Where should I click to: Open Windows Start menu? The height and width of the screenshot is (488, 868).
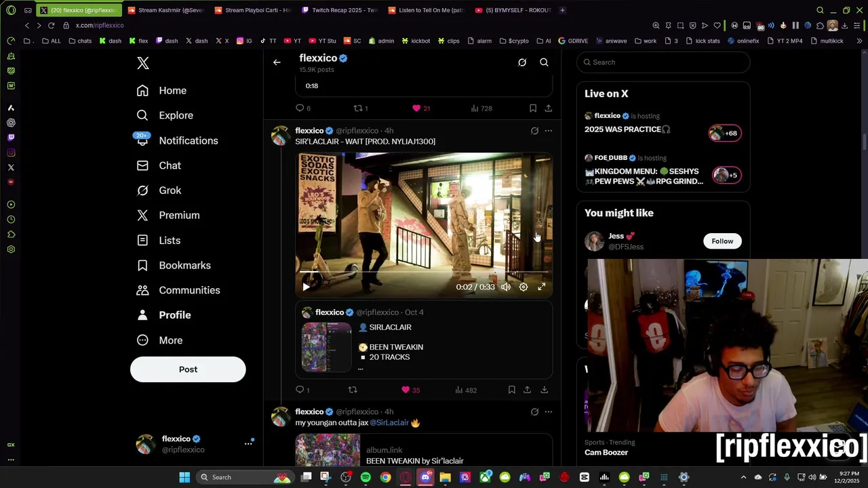(x=184, y=477)
